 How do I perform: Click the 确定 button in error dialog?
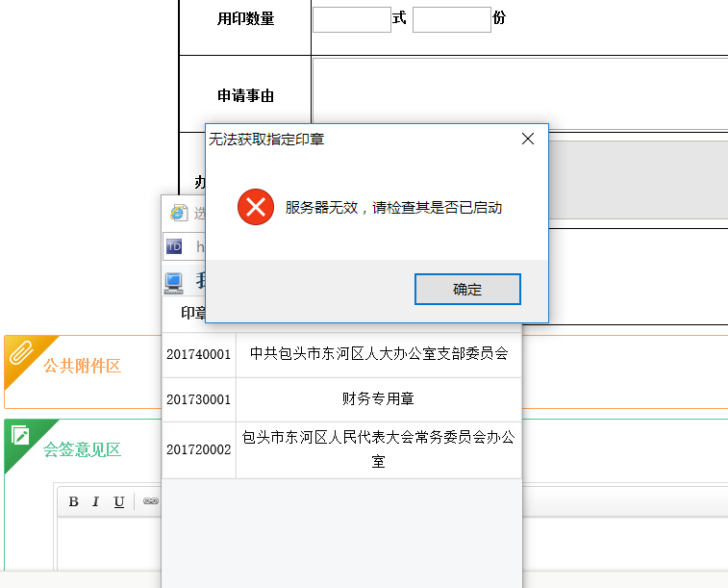point(467,289)
